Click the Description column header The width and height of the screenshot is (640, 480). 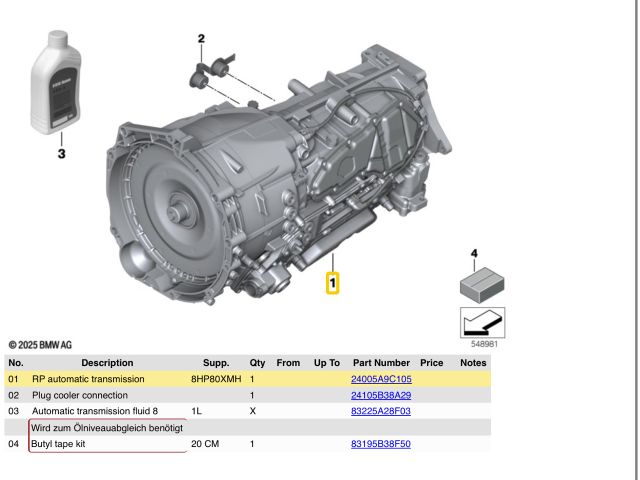(x=107, y=363)
